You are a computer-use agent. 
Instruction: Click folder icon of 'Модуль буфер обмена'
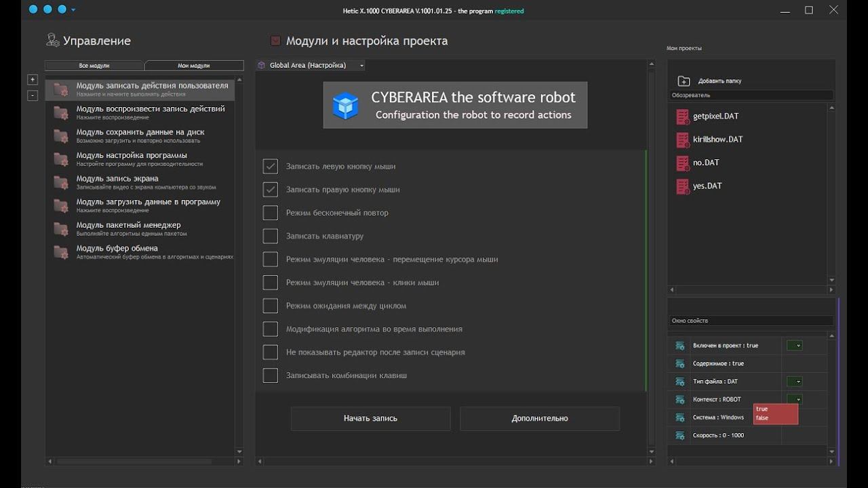[61, 252]
